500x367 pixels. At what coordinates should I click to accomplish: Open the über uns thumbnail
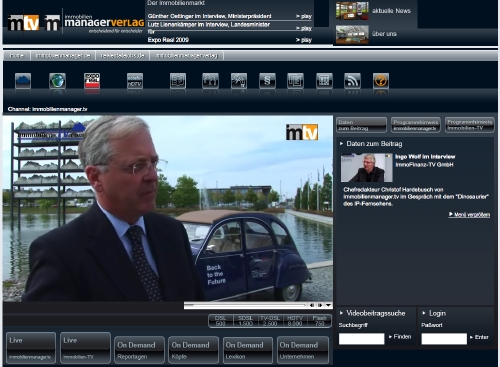click(x=352, y=34)
